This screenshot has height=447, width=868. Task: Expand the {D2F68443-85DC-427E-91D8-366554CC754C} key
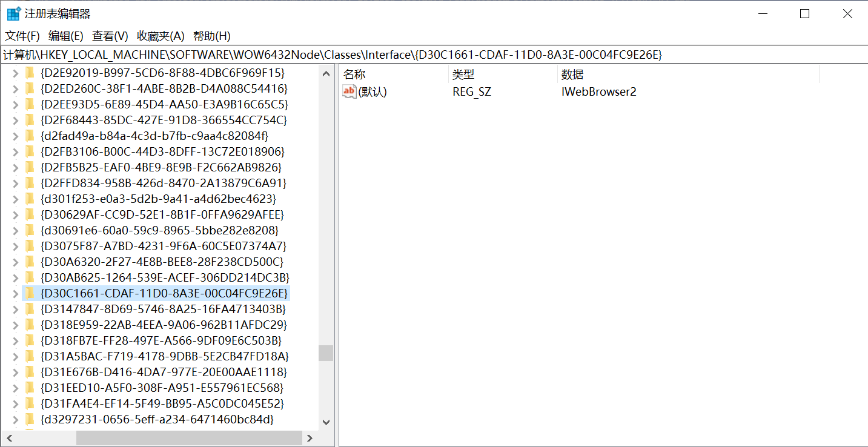point(15,120)
